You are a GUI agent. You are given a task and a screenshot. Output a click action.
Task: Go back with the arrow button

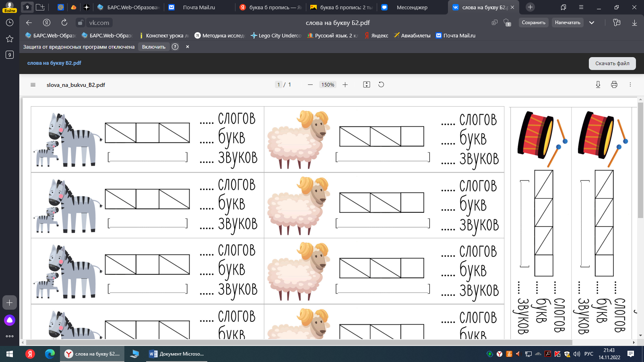pyautogui.click(x=29, y=23)
